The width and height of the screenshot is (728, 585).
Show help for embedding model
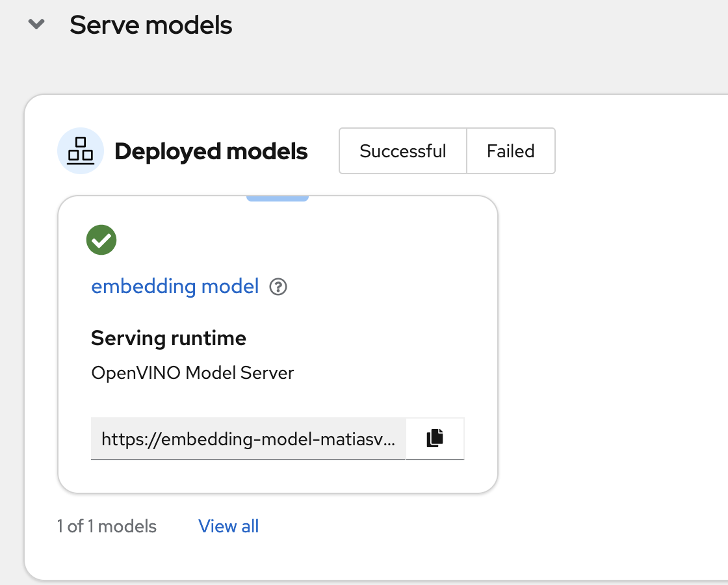278,287
